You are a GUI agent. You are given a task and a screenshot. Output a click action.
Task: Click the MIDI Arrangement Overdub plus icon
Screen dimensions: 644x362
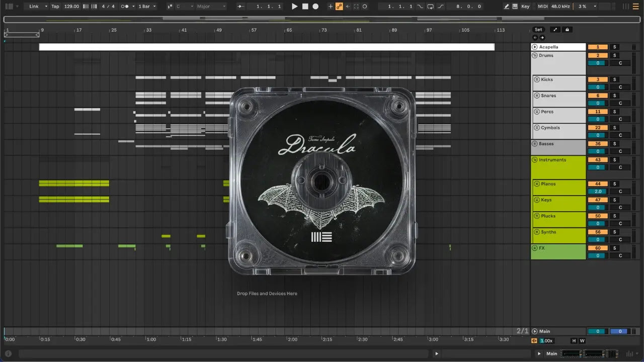coord(331,7)
